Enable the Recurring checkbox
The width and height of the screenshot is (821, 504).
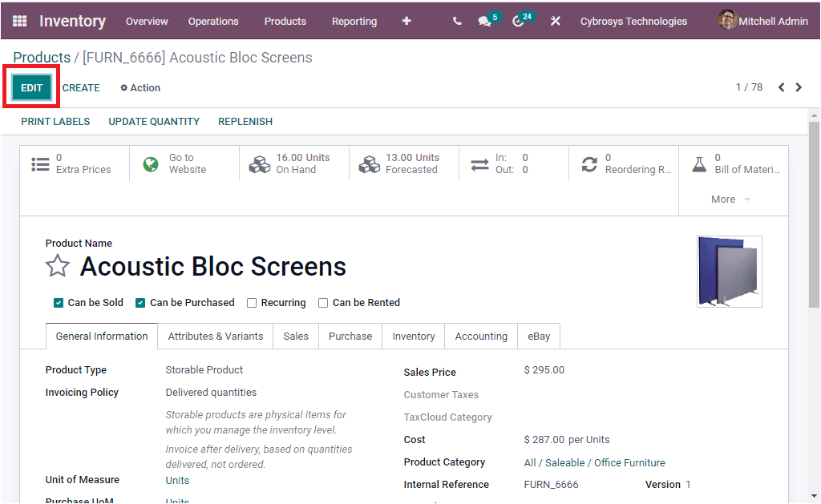[252, 303]
